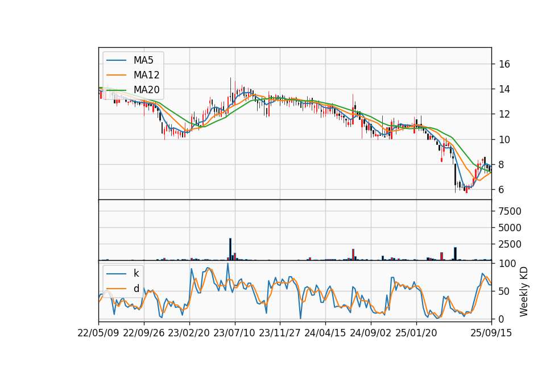Click the volume axis value 2500

tap(510, 244)
